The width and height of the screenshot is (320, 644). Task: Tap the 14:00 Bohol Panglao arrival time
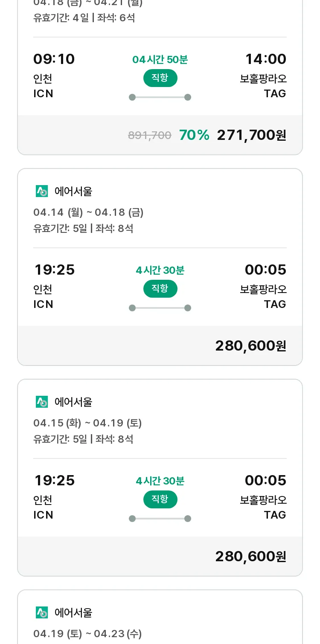265,59
